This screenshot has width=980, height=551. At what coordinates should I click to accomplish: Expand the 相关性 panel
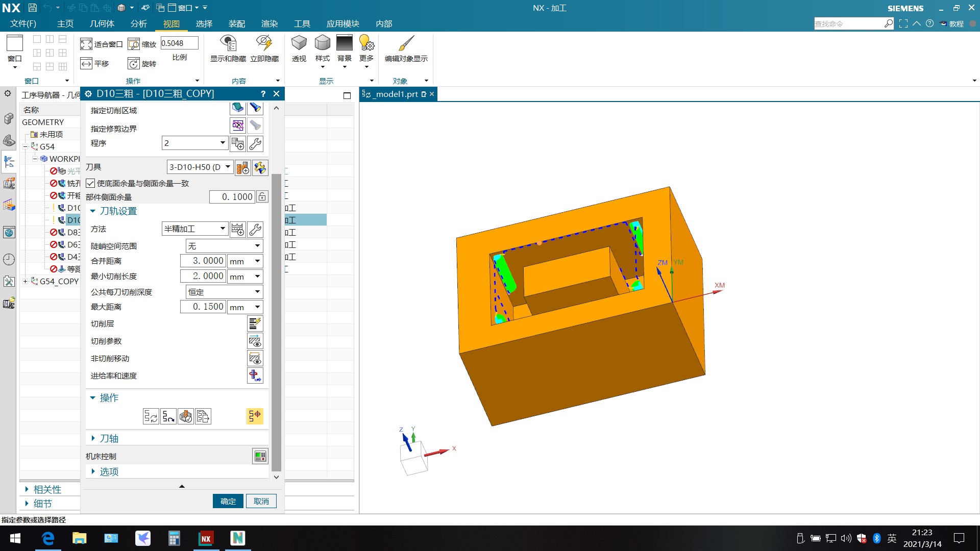(x=43, y=489)
